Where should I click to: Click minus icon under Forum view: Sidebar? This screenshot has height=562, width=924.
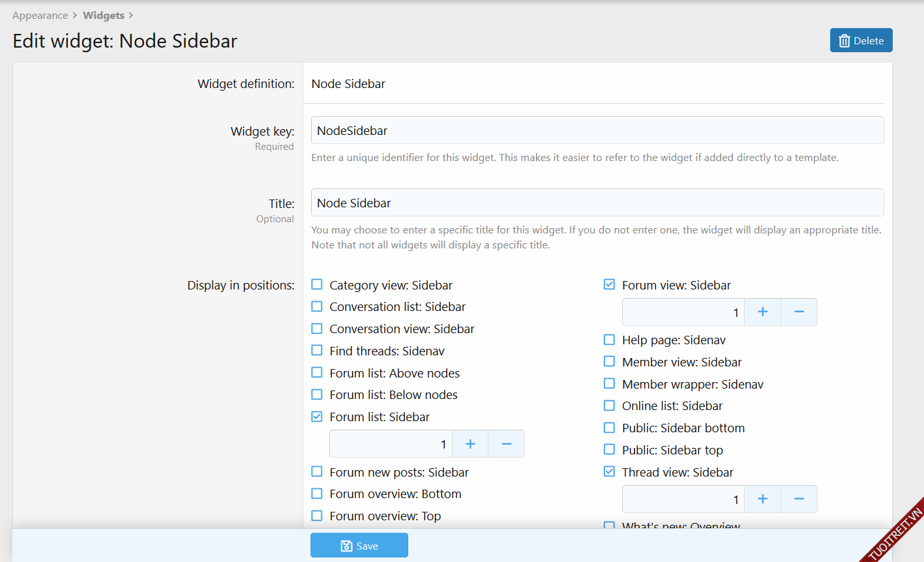pos(799,312)
